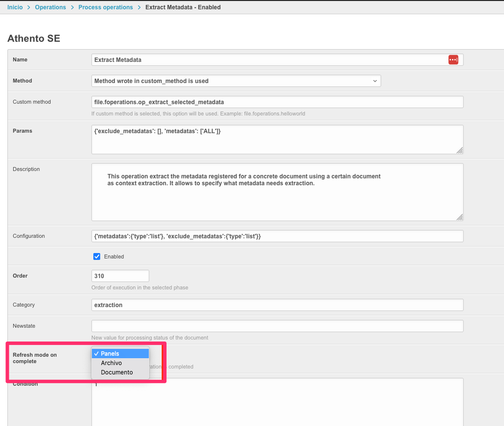
Task: Select Panels in refresh mode list
Action: tap(120, 354)
